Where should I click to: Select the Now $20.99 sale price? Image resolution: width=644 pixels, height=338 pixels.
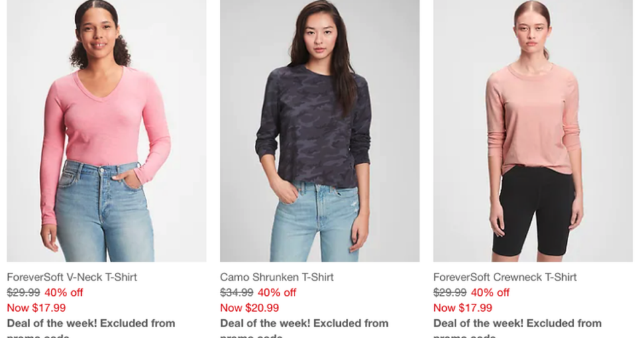tap(250, 308)
